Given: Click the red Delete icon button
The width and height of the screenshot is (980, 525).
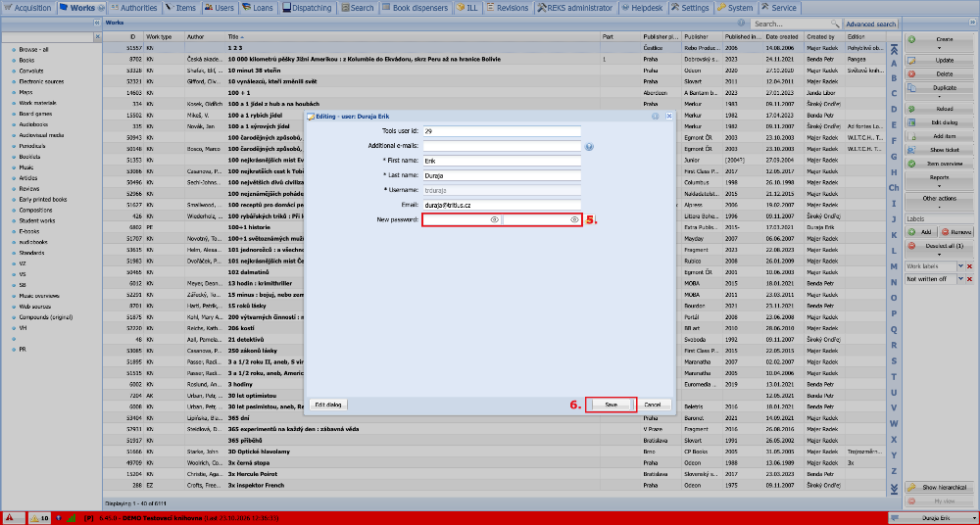Looking at the screenshot, I should [x=911, y=73].
